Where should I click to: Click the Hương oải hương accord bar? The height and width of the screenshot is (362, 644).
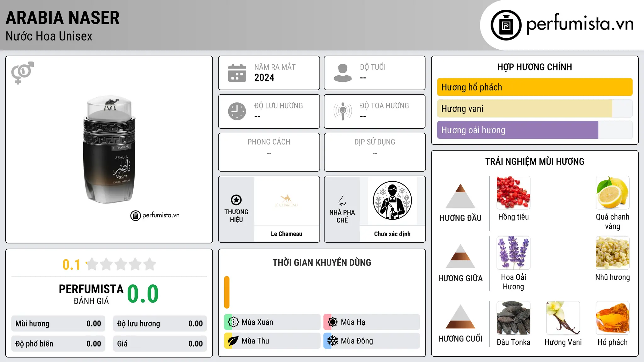(535, 130)
